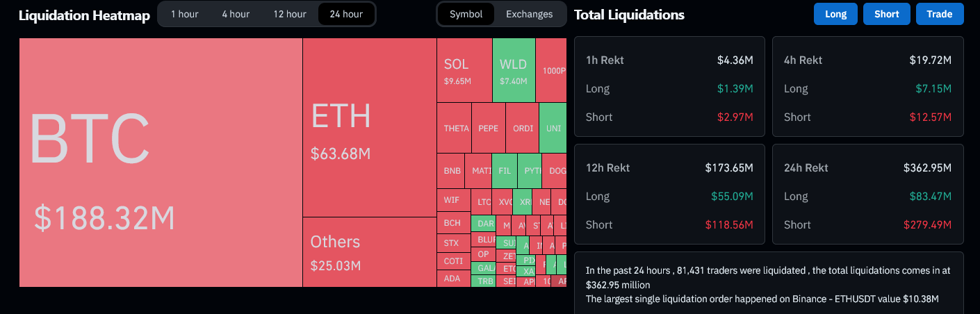Click the Binance ETHUSDT largest liquidation line
This screenshot has height=314, width=980.
click(x=762, y=299)
